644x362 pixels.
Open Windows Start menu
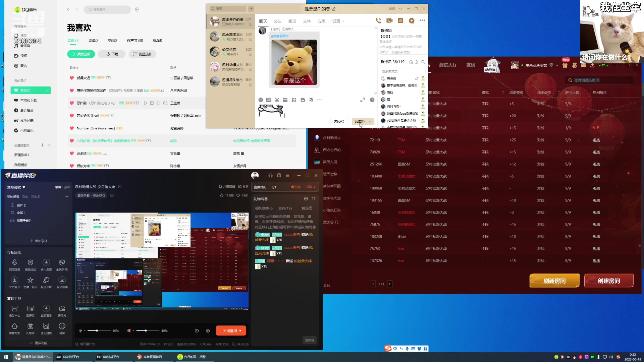tap(6, 357)
